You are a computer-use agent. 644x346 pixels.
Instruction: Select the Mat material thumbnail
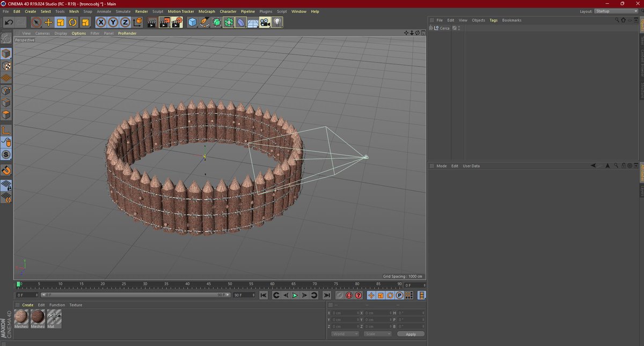[54, 318]
